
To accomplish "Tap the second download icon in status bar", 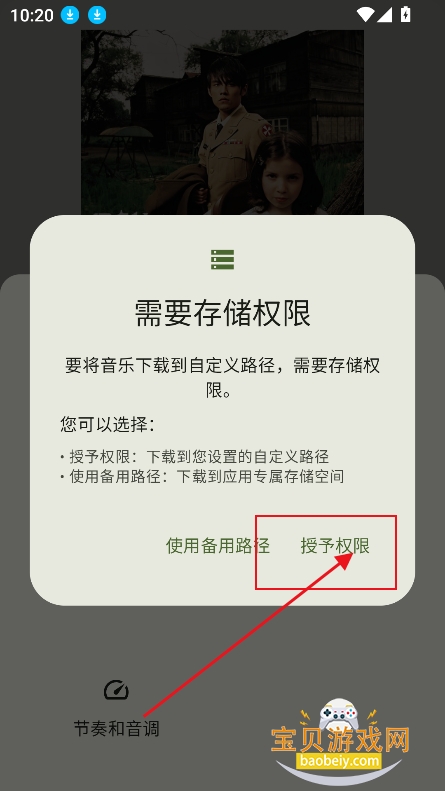I will point(97,15).
